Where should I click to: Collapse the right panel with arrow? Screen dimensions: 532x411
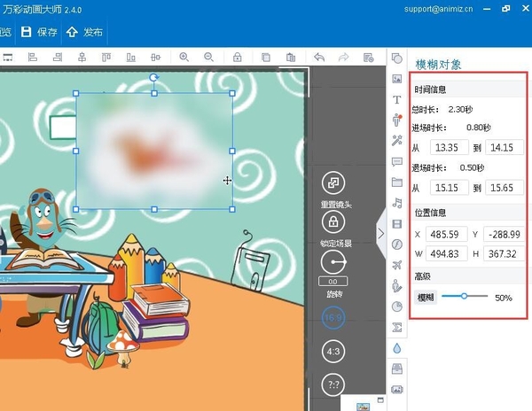coord(381,234)
